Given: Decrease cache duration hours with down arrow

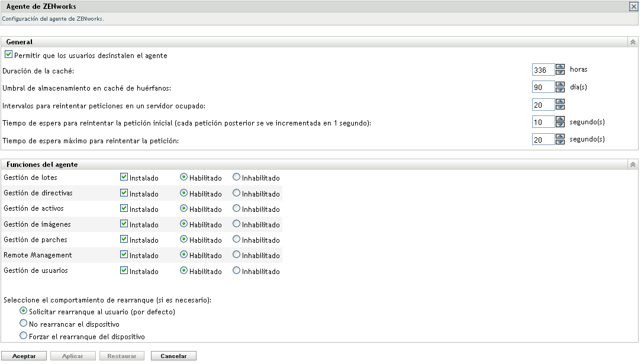Looking at the screenshot, I should click(x=559, y=72).
